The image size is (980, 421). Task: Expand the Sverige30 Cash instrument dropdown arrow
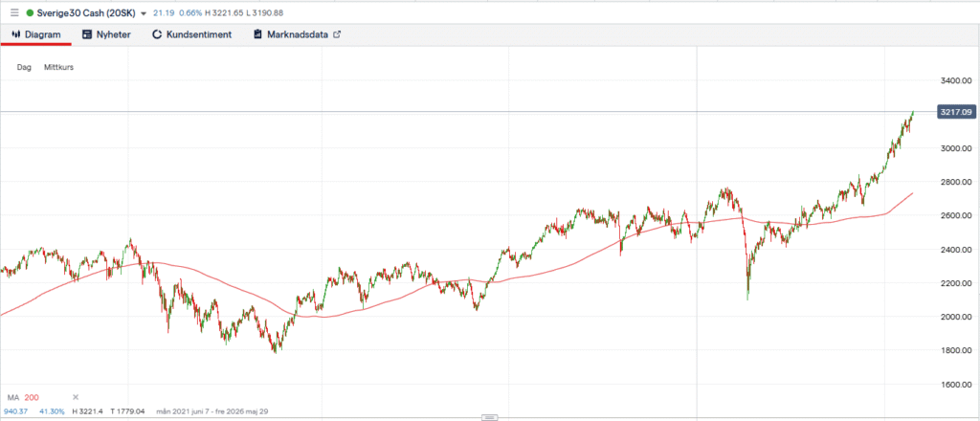pyautogui.click(x=144, y=14)
